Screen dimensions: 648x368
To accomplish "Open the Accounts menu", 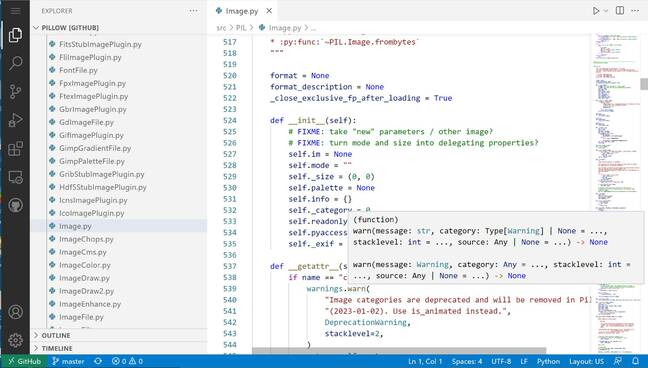I will (15, 312).
